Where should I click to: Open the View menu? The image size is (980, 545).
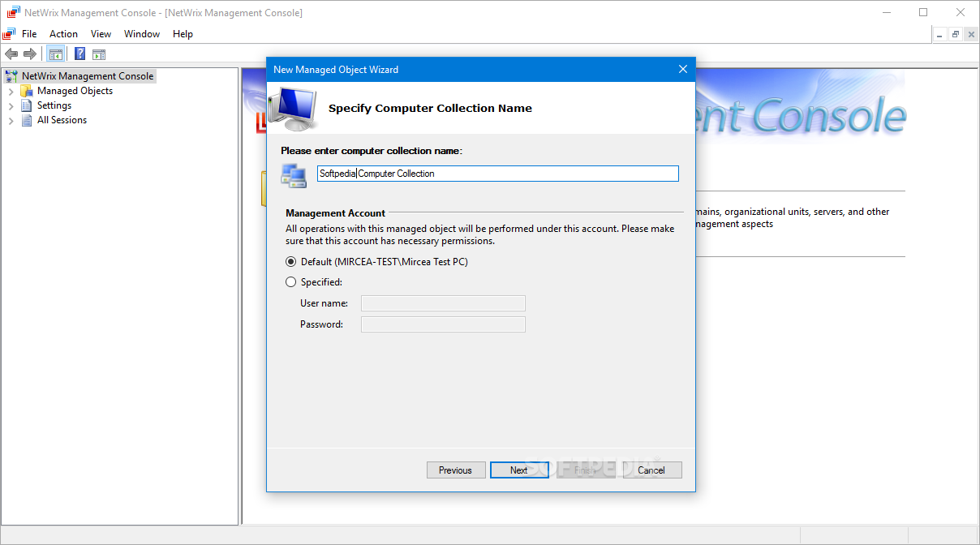tap(101, 34)
